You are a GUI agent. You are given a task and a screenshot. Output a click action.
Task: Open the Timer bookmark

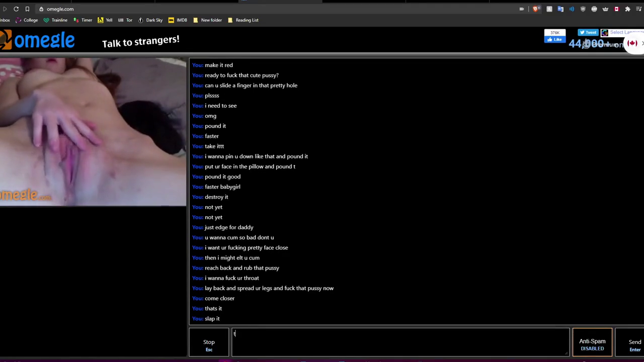pyautogui.click(x=83, y=20)
